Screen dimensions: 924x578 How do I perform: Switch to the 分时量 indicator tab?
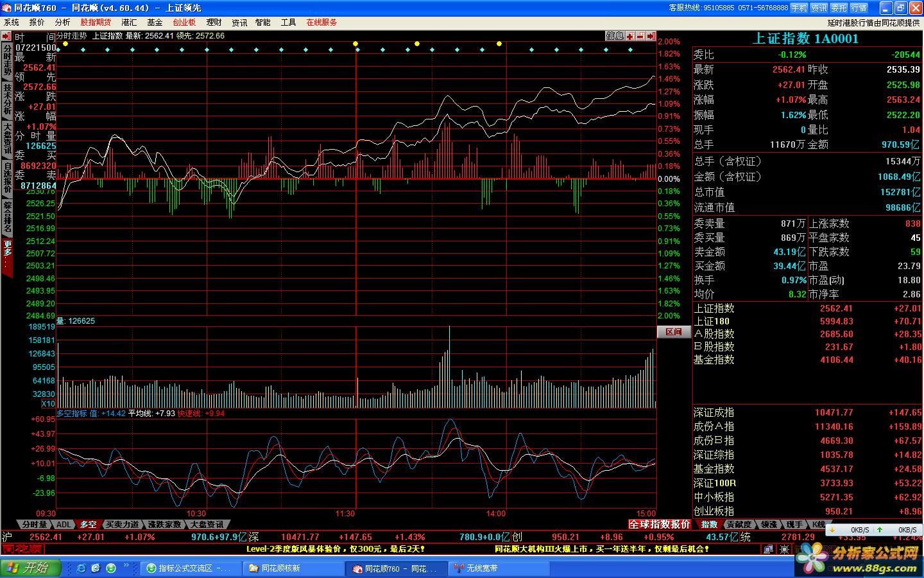34,525
